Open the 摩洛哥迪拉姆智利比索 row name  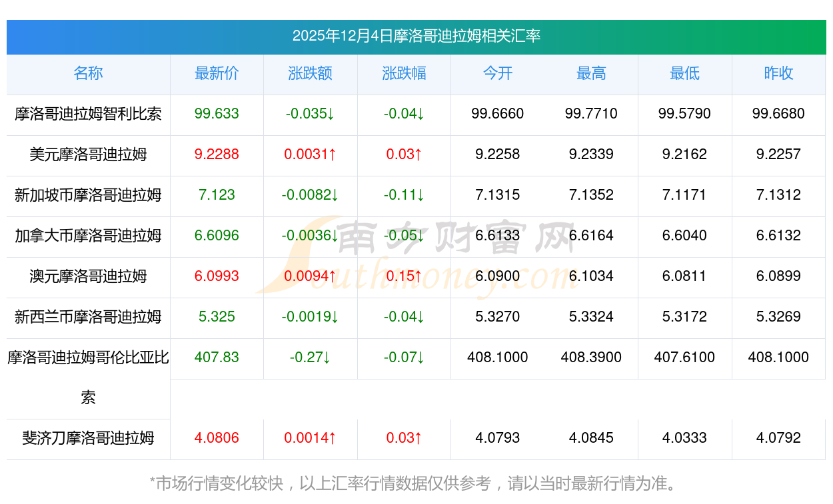click(88, 114)
